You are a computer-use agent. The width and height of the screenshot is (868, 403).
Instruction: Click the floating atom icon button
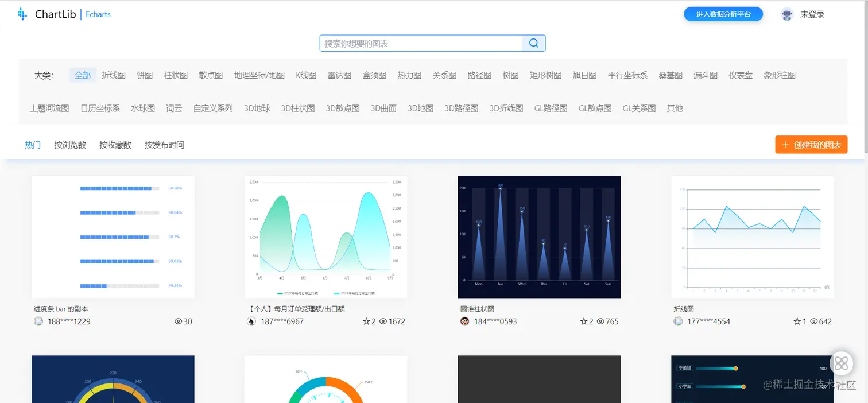(x=842, y=363)
